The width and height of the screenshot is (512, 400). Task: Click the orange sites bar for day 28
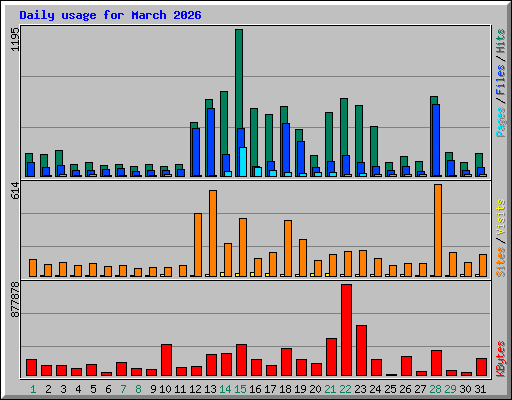[x=438, y=230]
